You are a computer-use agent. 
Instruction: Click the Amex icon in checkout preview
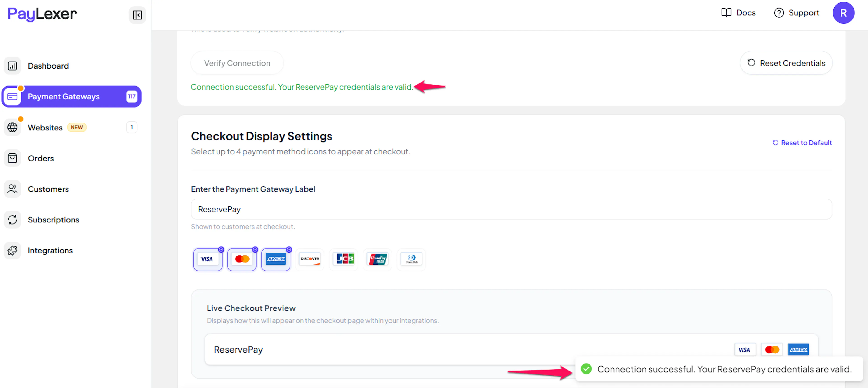point(798,350)
